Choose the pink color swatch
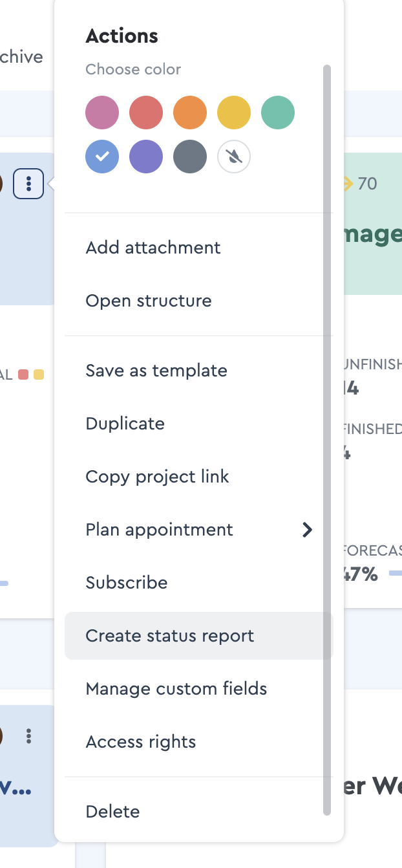The height and width of the screenshot is (868, 402). click(x=102, y=113)
